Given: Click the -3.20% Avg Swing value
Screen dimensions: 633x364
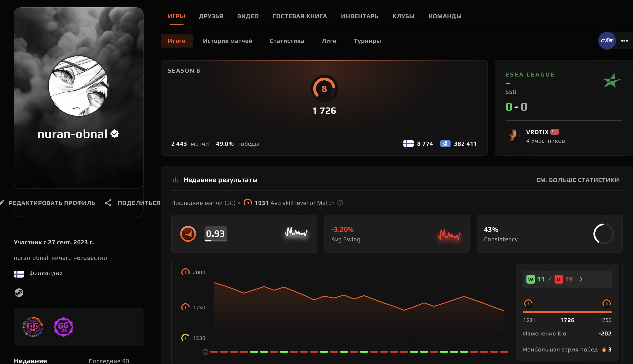Looking at the screenshot, I should coord(342,230).
